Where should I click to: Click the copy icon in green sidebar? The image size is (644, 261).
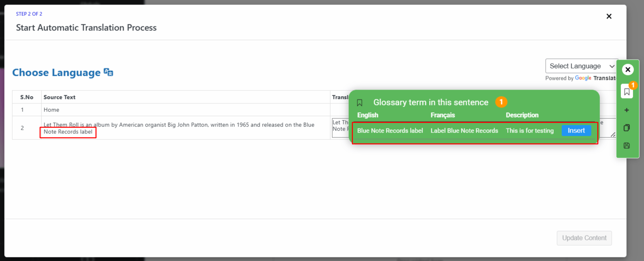click(x=627, y=128)
